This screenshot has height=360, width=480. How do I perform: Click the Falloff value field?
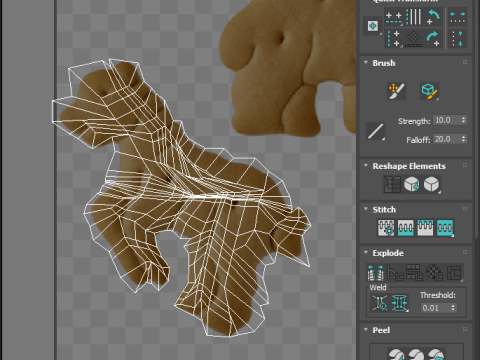446,139
